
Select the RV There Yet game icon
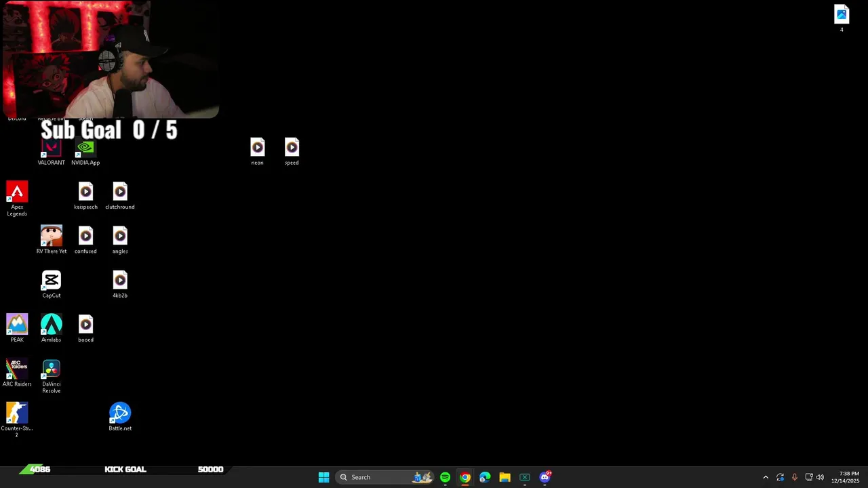52,240
